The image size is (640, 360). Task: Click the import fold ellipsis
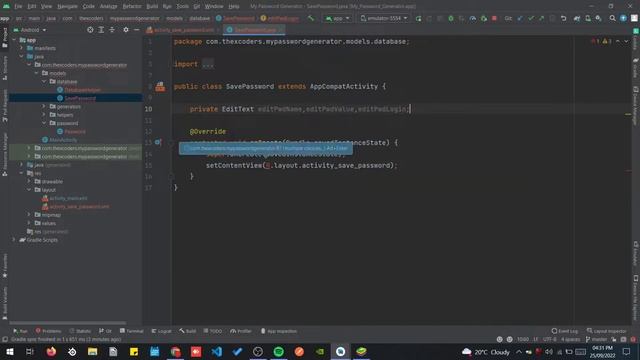[x=208, y=64]
